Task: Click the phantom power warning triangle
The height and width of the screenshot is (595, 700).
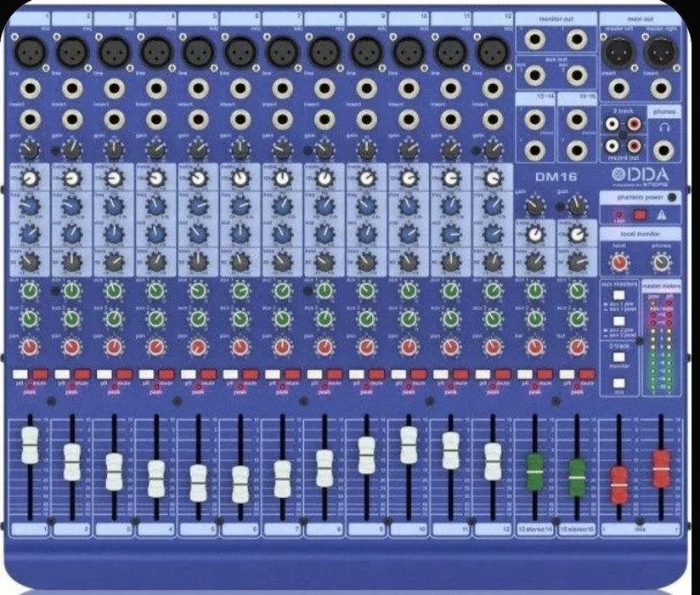Action: click(662, 215)
